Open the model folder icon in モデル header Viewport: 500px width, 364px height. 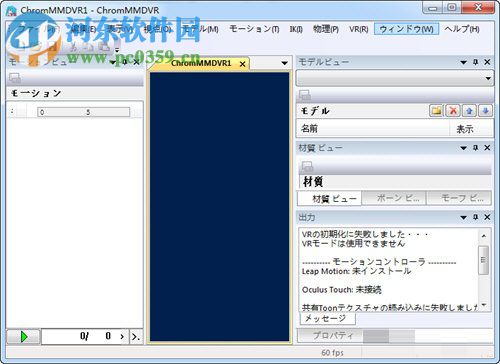coord(437,111)
